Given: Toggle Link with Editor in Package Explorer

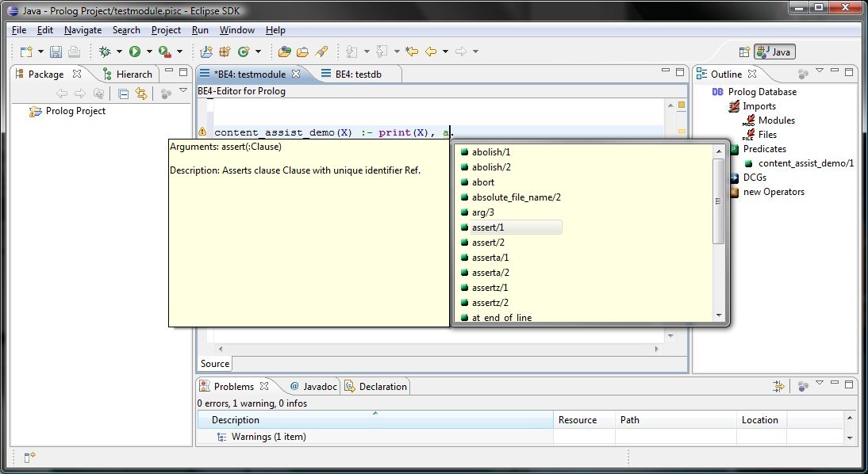Looking at the screenshot, I should [141, 94].
